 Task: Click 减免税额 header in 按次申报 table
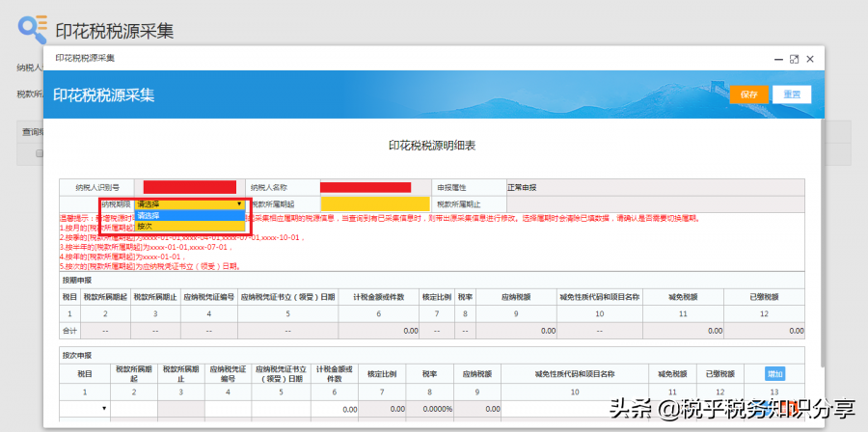[672, 374]
